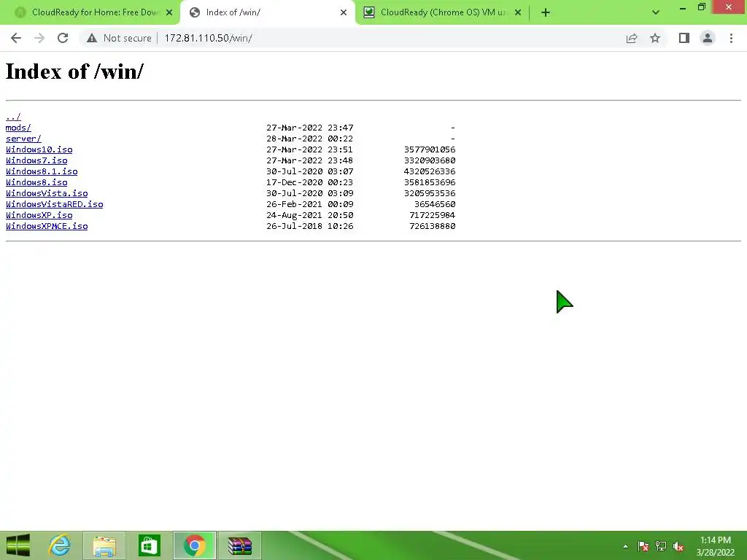
Task: Expand the tab search dropdown
Action: point(656,12)
